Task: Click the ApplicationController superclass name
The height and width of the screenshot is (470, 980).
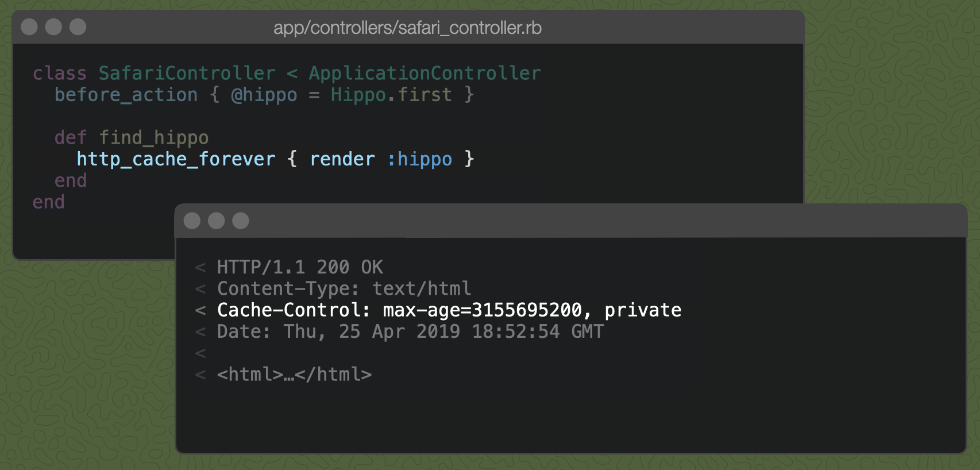Action: tap(424, 73)
